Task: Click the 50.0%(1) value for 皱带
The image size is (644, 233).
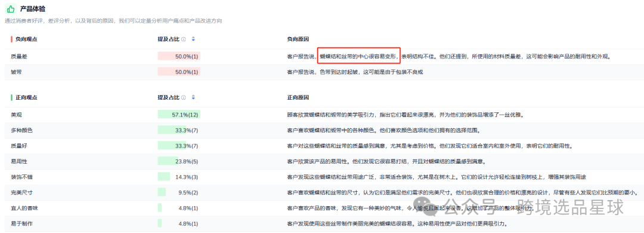Action: click(x=187, y=72)
